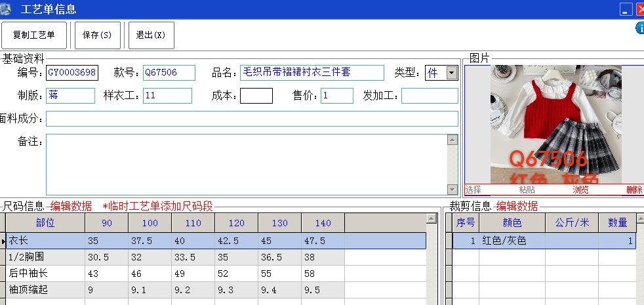This screenshot has height=305, width=644.
Task: Click the 备注 scrollbar down arrow
Action: coord(453,190)
